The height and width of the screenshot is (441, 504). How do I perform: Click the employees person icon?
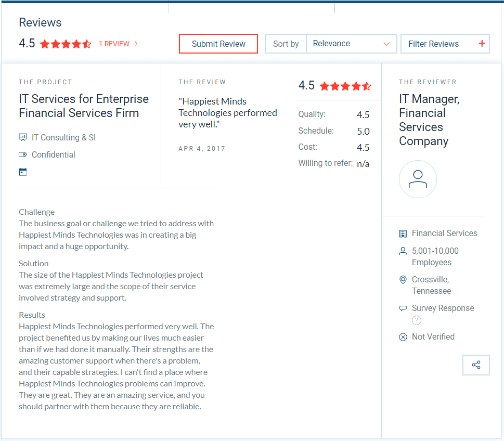click(x=403, y=251)
